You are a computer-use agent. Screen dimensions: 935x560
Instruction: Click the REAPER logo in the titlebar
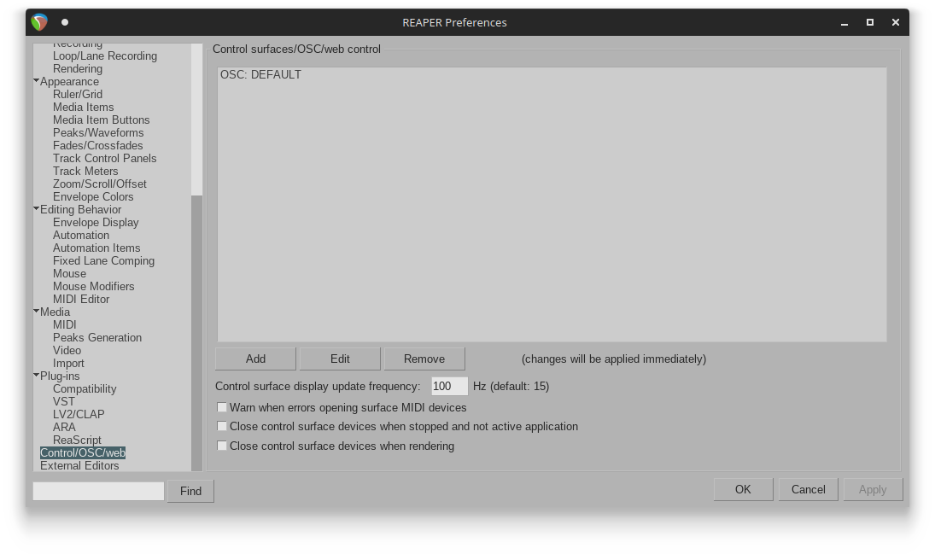[x=38, y=22]
